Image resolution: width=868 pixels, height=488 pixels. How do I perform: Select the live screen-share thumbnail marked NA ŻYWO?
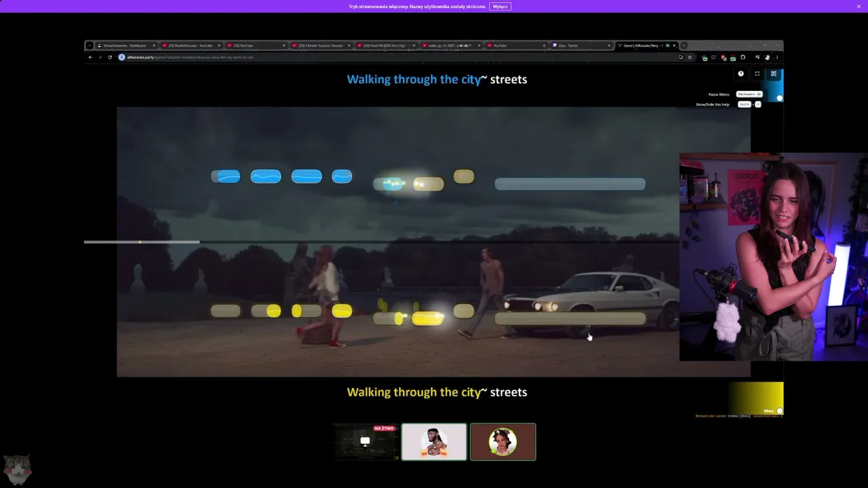click(x=366, y=442)
